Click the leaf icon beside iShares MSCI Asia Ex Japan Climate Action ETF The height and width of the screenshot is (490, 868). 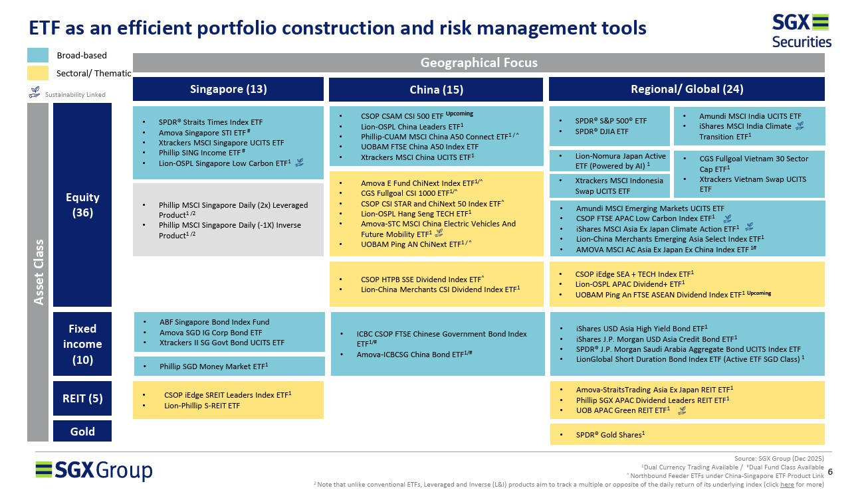click(x=750, y=228)
